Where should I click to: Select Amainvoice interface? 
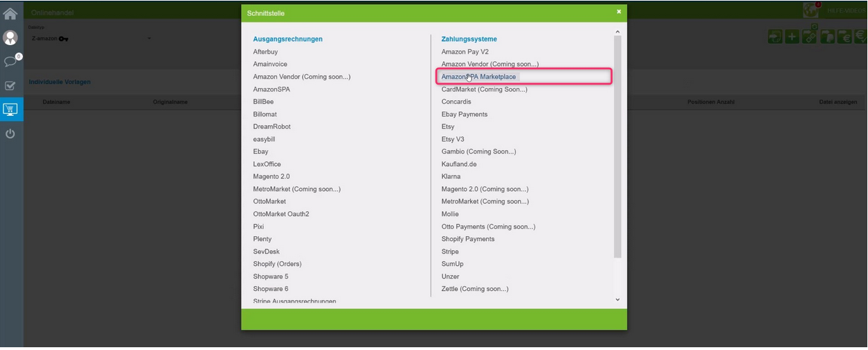[x=270, y=65]
